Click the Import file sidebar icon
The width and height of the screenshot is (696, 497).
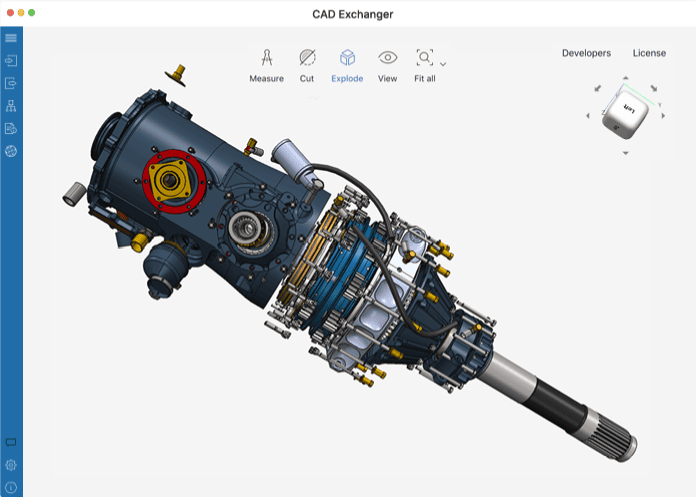point(11,61)
